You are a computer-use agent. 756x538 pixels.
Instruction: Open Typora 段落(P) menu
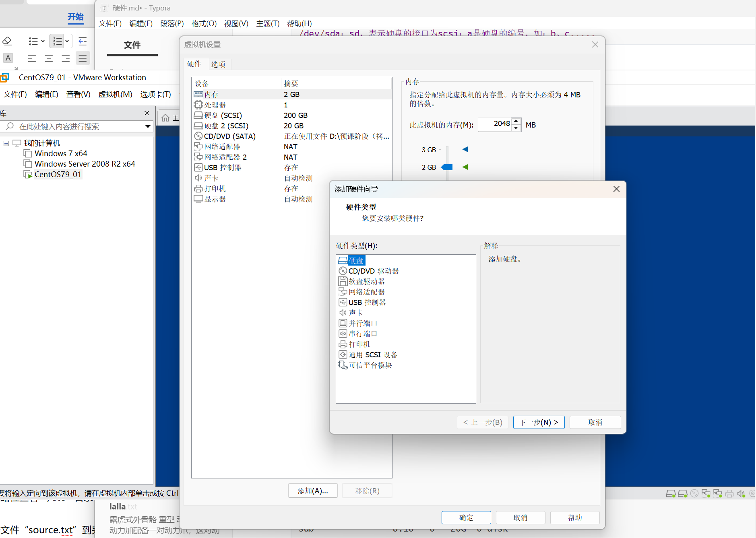(x=172, y=23)
